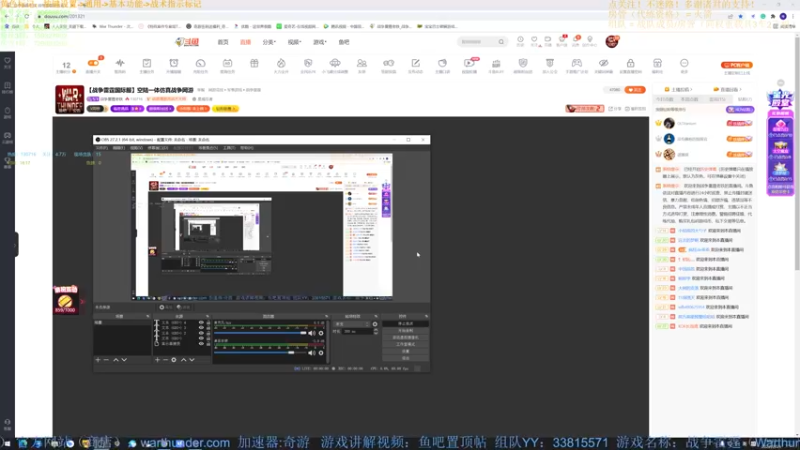Add a new source with plus button

coord(157,360)
